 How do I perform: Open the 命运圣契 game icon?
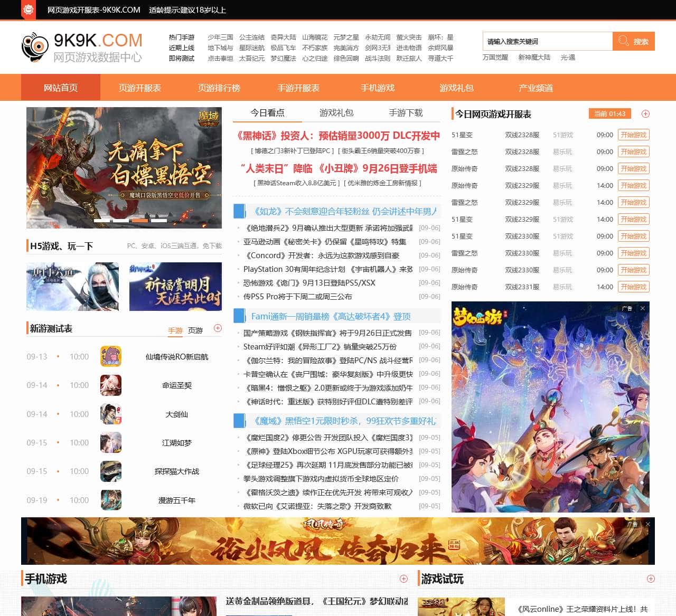pos(111,385)
